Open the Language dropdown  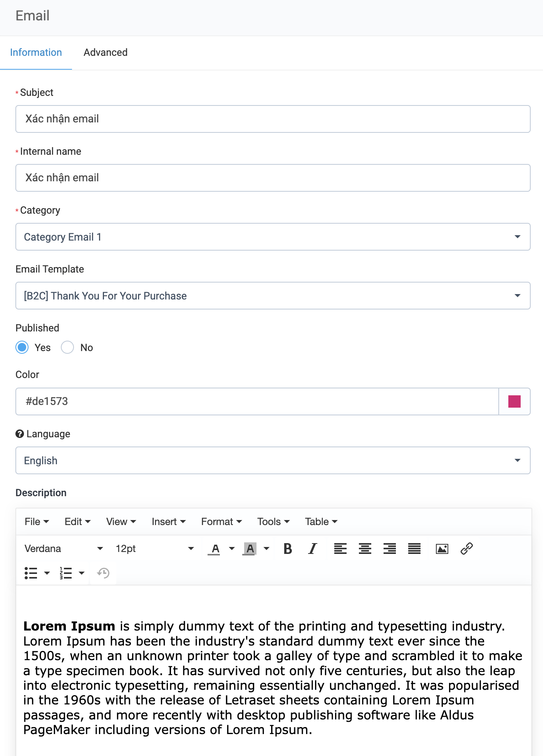click(273, 460)
